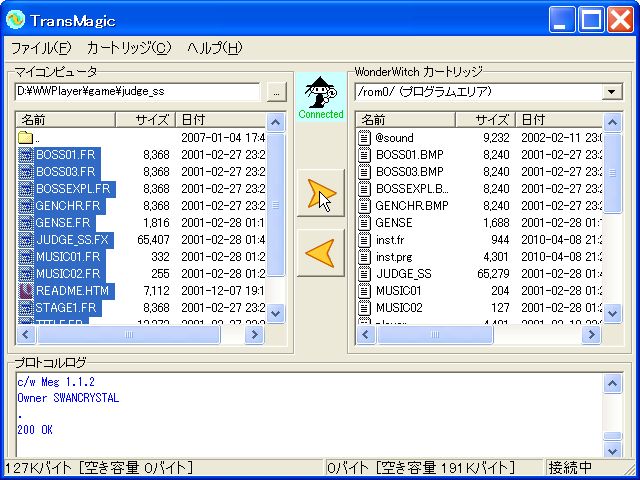
Task: Sort cartridge files by サイズ column header
Action: [485, 120]
